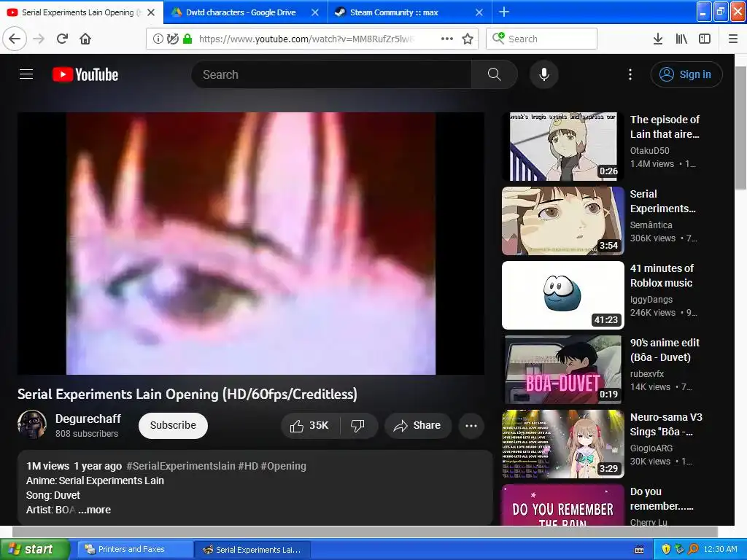Click the 12:30 AM system clock
747x560 pixels.
coord(720,550)
